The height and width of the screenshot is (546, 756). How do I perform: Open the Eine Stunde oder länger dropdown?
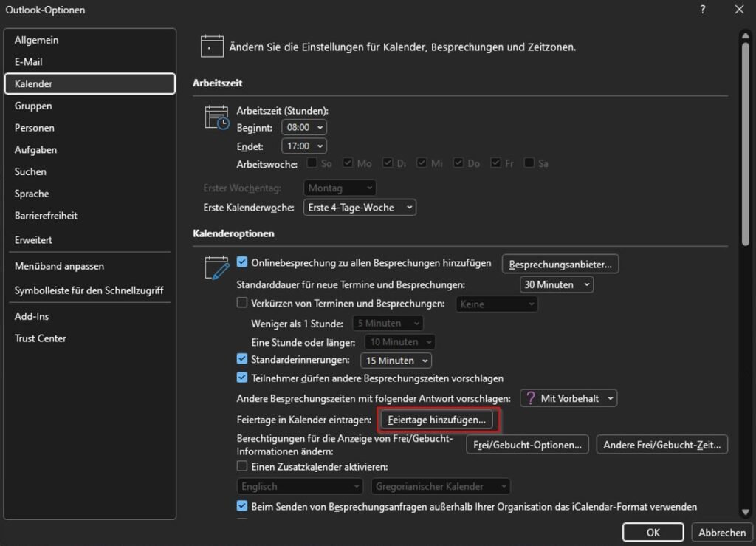pos(400,342)
